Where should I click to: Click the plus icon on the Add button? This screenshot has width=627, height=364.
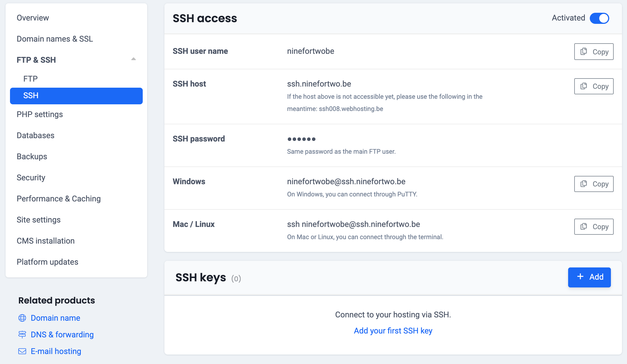(x=580, y=277)
